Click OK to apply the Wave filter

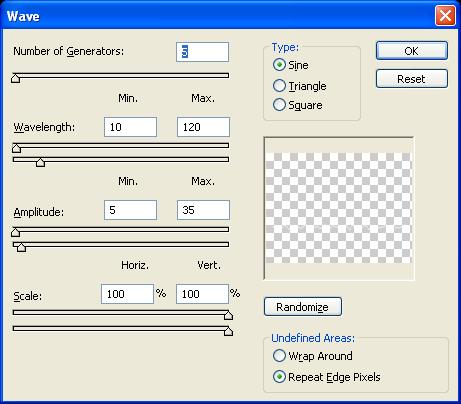coord(412,51)
